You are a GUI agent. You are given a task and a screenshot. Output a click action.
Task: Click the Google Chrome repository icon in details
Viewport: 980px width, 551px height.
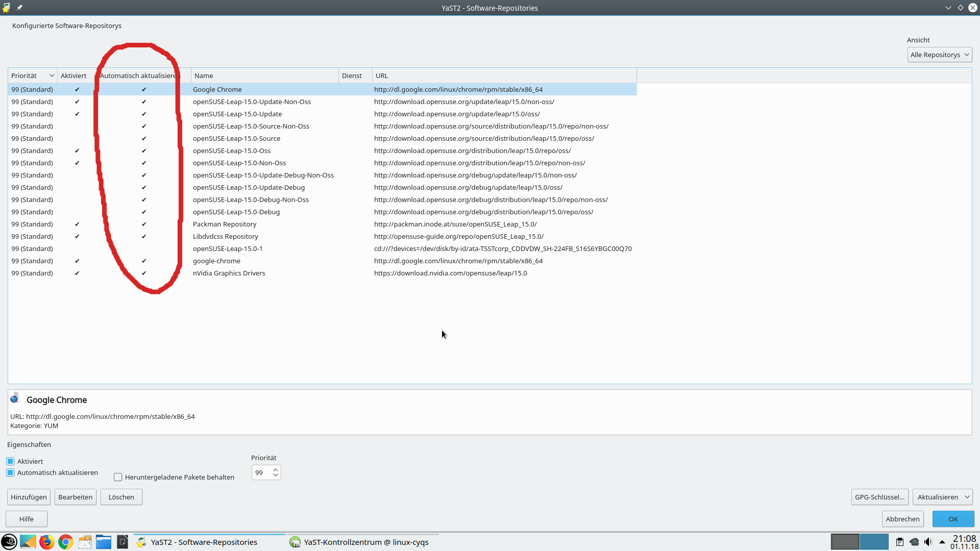(x=15, y=398)
